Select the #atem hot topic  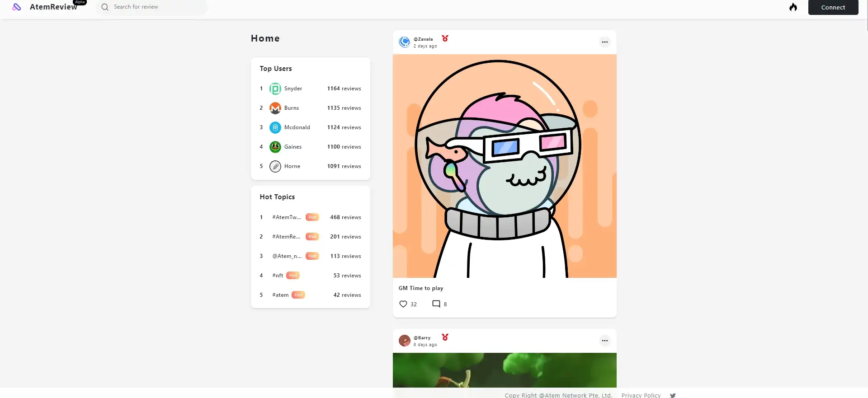pyautogui.click(x=280, y=295)
